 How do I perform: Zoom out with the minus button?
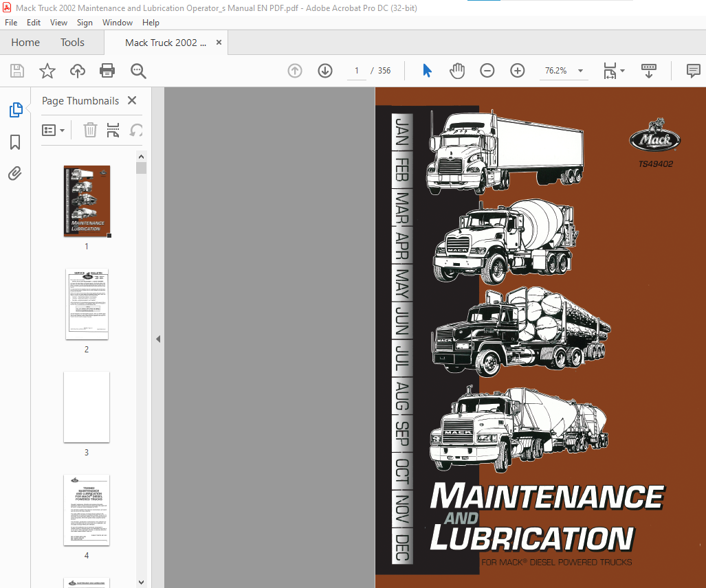coord(487,71)
